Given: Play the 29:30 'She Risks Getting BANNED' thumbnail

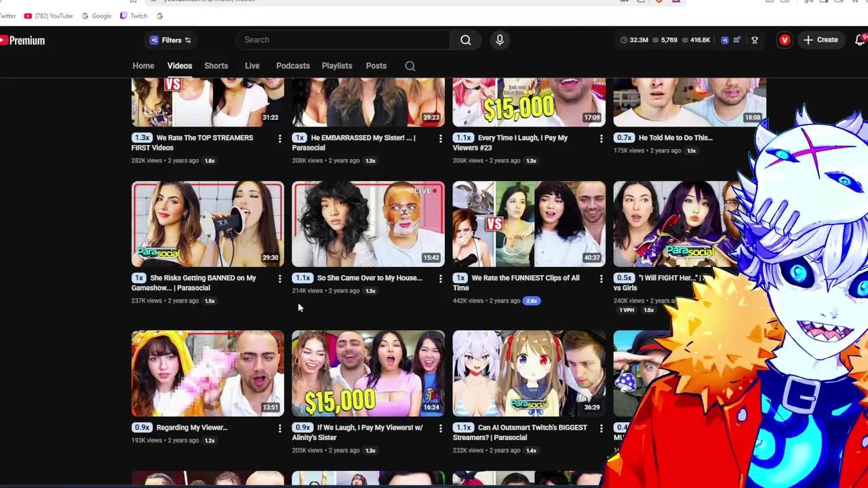Looking at the screenshot, I should [208, 224].
